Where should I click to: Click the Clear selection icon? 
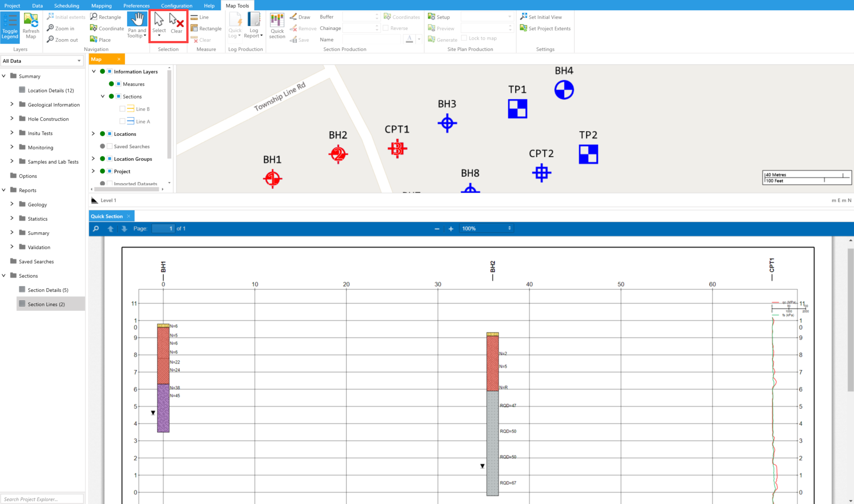[177, 24]
